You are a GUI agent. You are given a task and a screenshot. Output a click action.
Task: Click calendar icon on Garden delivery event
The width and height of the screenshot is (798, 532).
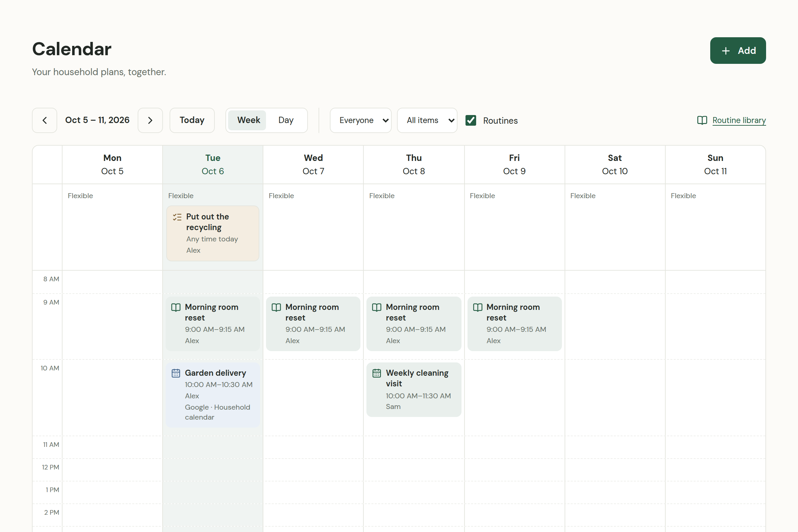tap(176, 373)
